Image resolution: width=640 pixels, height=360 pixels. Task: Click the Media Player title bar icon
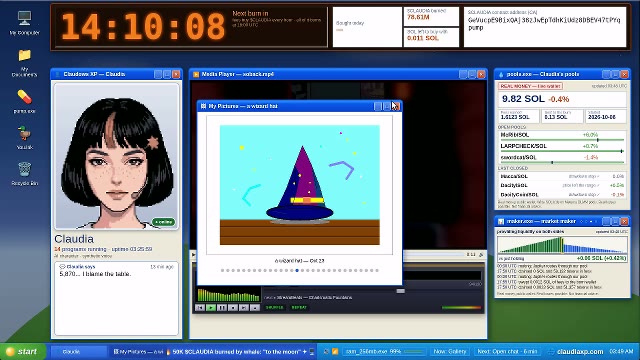coord(196,74)
